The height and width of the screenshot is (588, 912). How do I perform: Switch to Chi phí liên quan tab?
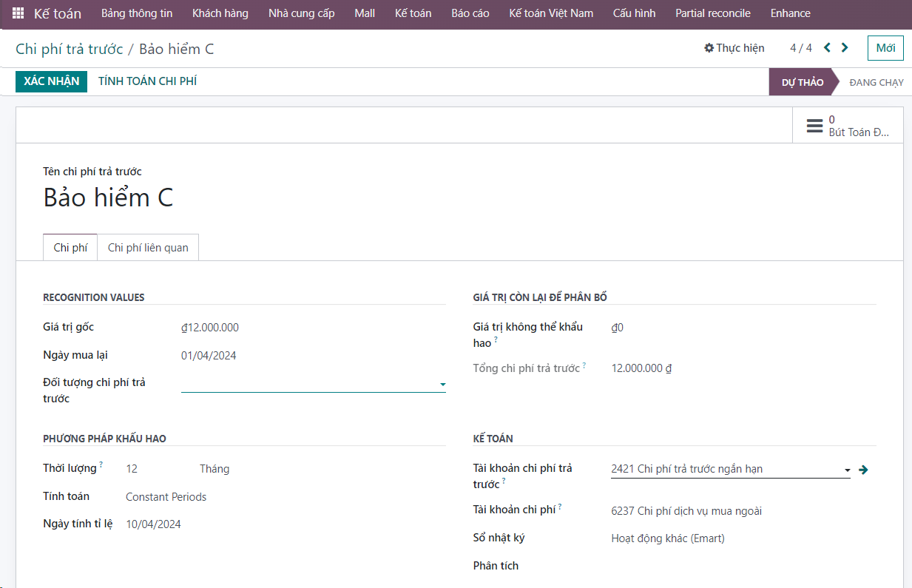[x=148, y=248]
